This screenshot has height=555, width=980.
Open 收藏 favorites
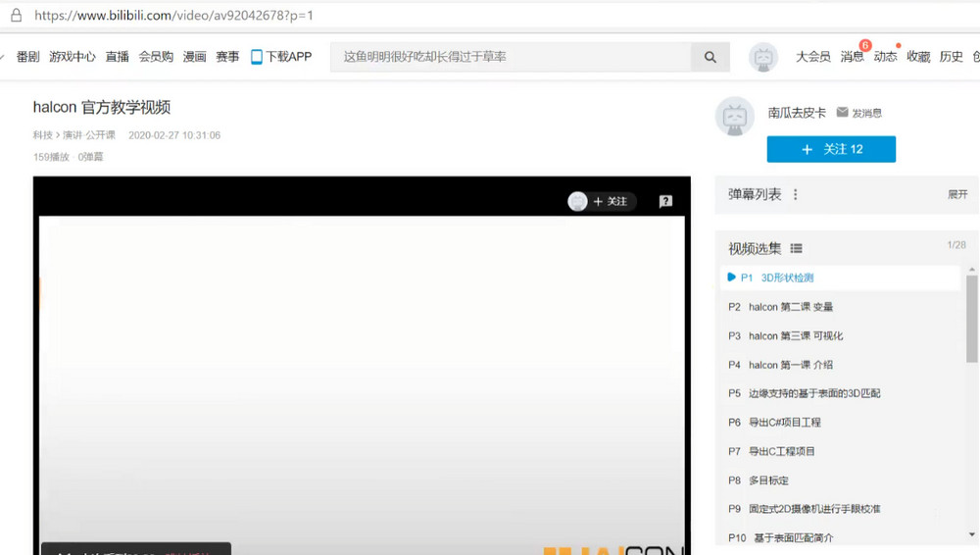[919, 57]
